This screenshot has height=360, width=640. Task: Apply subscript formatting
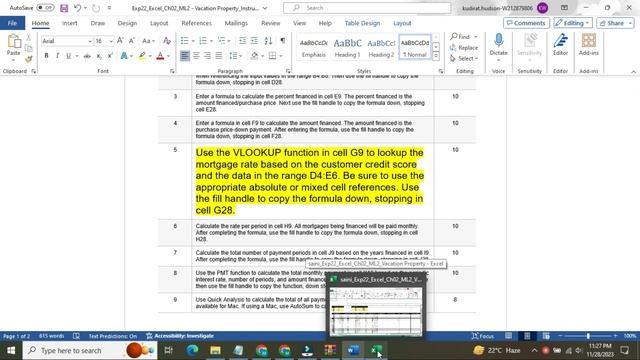pos(99,56)
